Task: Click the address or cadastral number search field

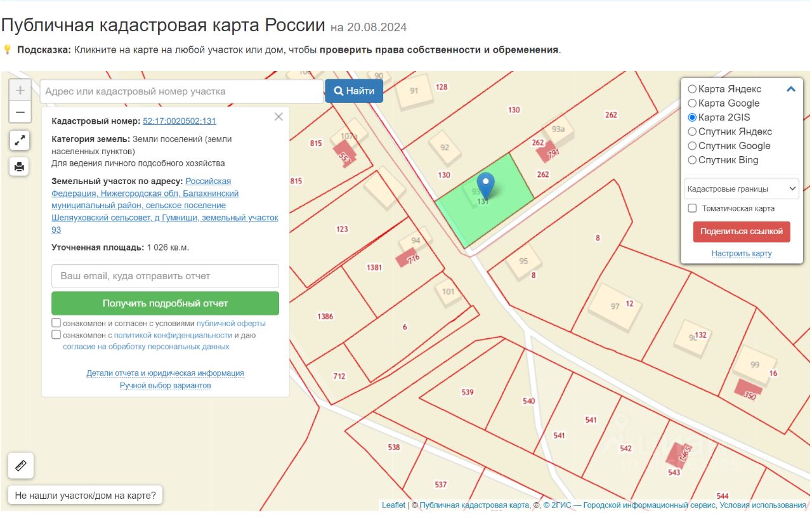Action: coord(181,91)
